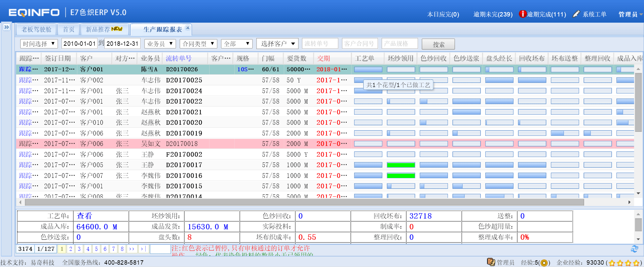This screenshot has height=267, width=644.
Task: Click the 系统工单 pencil icon
Action: pyautogui.click(x=576, y=14)
